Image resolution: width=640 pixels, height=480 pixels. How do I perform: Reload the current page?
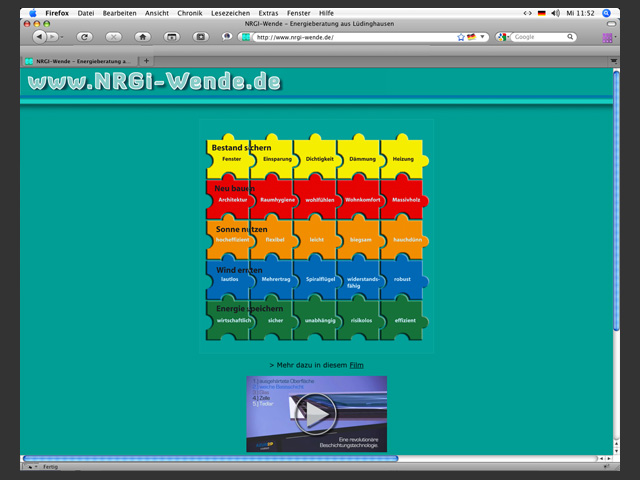coord(84,37)
